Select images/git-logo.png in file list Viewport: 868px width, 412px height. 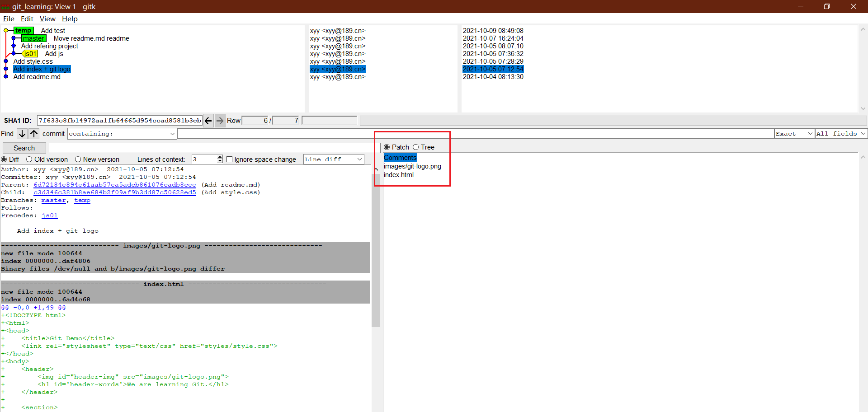click(x=412, y=166)
